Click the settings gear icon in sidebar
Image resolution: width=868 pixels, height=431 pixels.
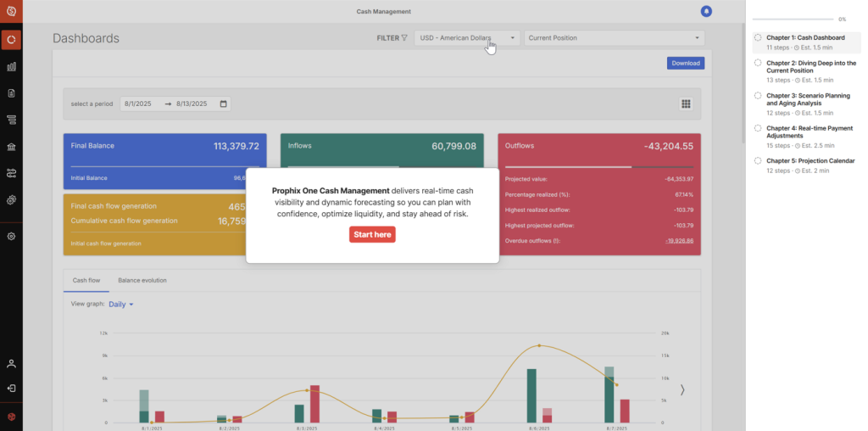point(11,236)
